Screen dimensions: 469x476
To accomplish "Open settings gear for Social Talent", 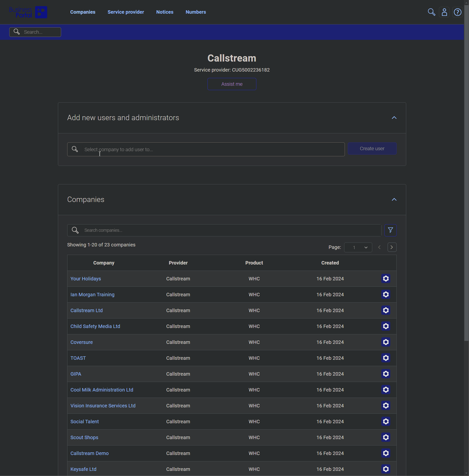I will (386, 421).
